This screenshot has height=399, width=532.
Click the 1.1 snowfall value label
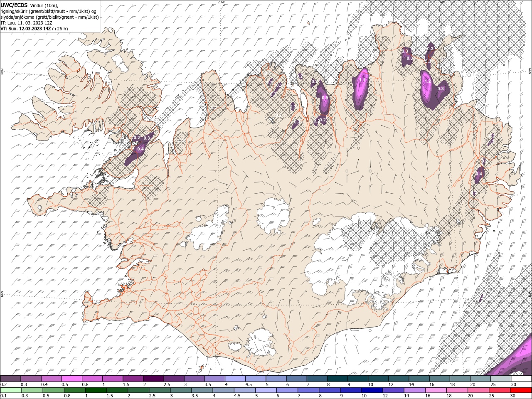click(x=362, y=80)
